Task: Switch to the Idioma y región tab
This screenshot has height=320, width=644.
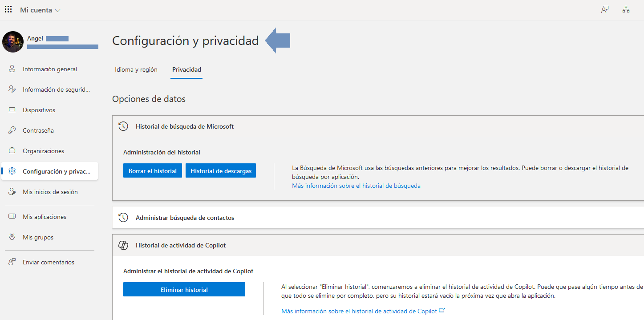Action: (x=136, y=69)
